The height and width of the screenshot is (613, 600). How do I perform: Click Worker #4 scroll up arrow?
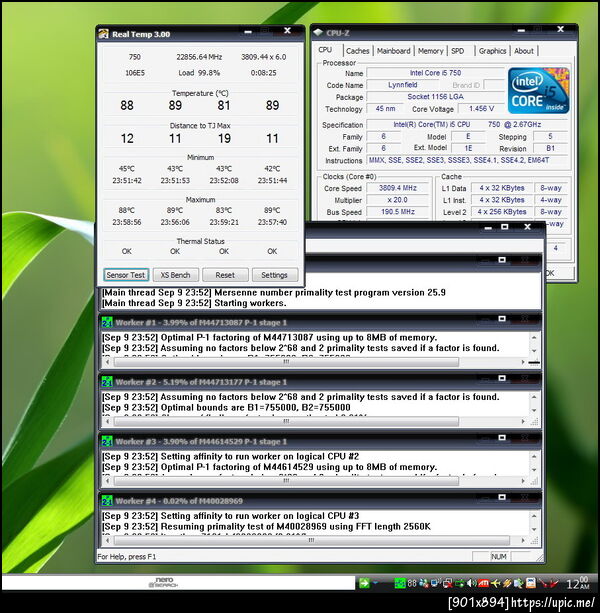click(x=534, y=516)
